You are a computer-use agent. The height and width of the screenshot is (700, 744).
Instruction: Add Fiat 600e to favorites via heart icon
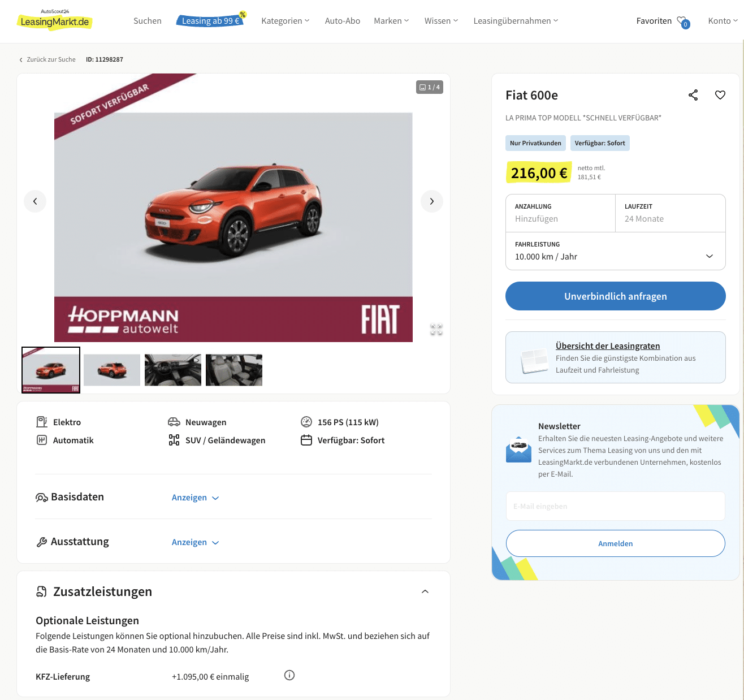point(720,95)
